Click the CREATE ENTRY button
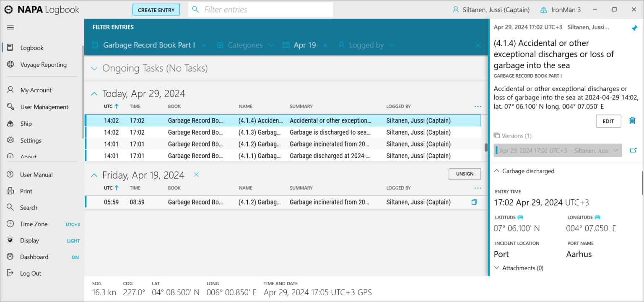644x302 pixels. [156, 10]
